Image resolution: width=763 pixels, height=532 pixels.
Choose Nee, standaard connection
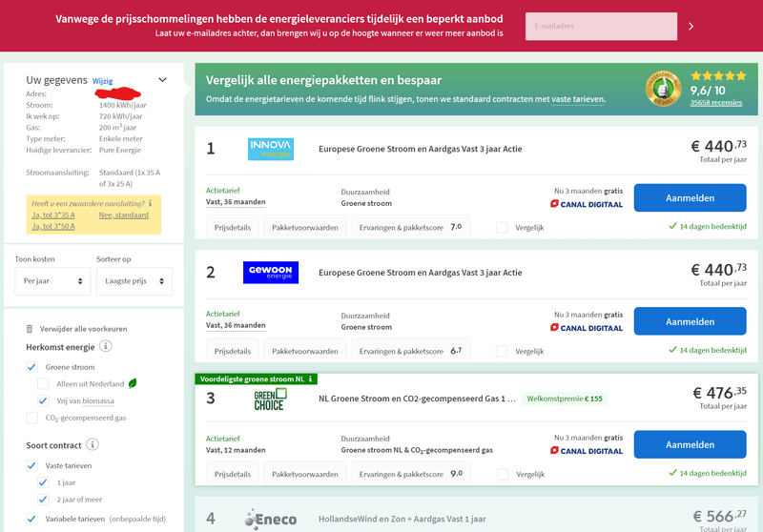tap(124, 215)
